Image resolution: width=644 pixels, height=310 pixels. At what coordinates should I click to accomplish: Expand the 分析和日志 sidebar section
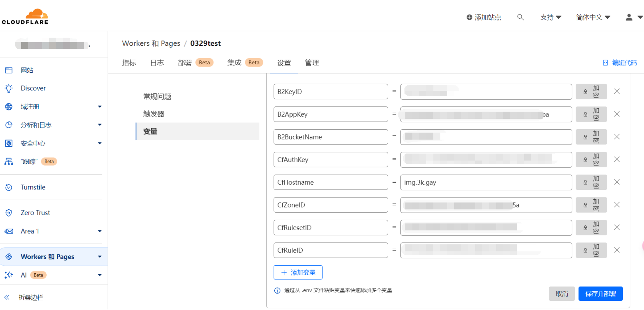point(100,125)
